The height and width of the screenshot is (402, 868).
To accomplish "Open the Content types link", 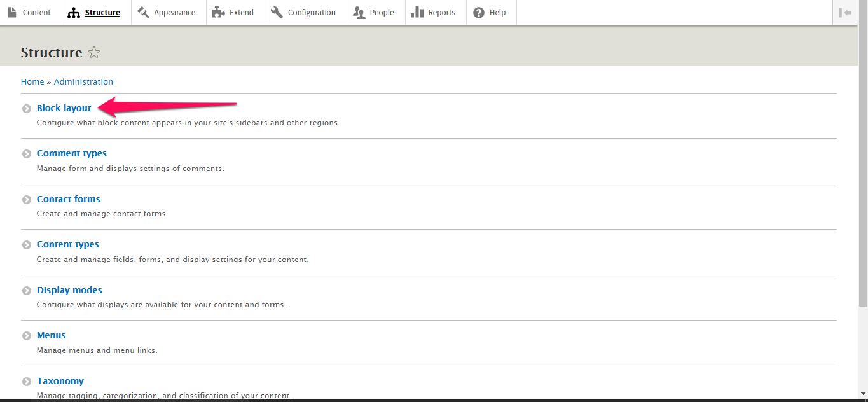I will (x=68, y=244).
